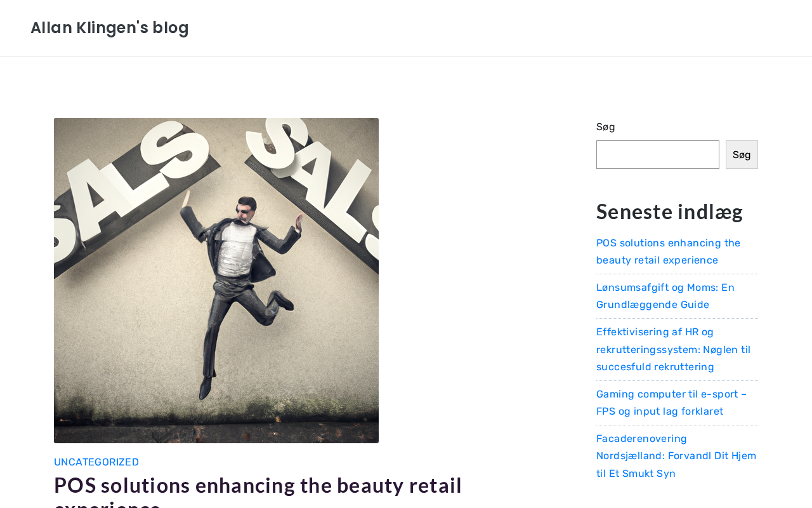Screen dimensions: 812x508
Task: Open Effektivisering af HR og rekrutteringssystem link
Action: click(673, 349)
